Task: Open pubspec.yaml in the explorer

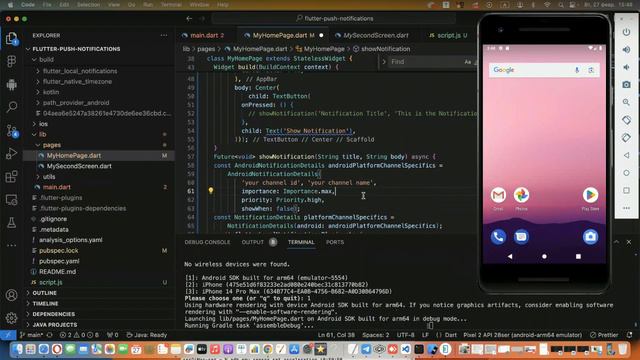Action: pyautogui.click(x=59, y=261)
